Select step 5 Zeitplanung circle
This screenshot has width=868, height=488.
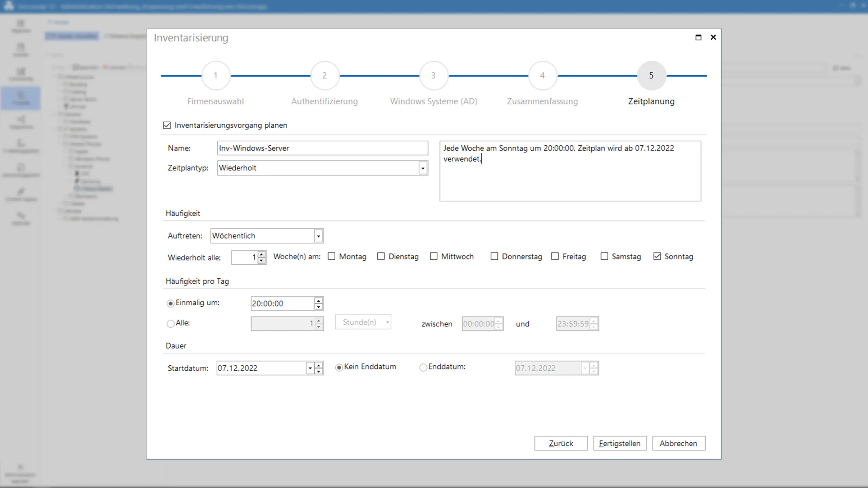[651, 76]
